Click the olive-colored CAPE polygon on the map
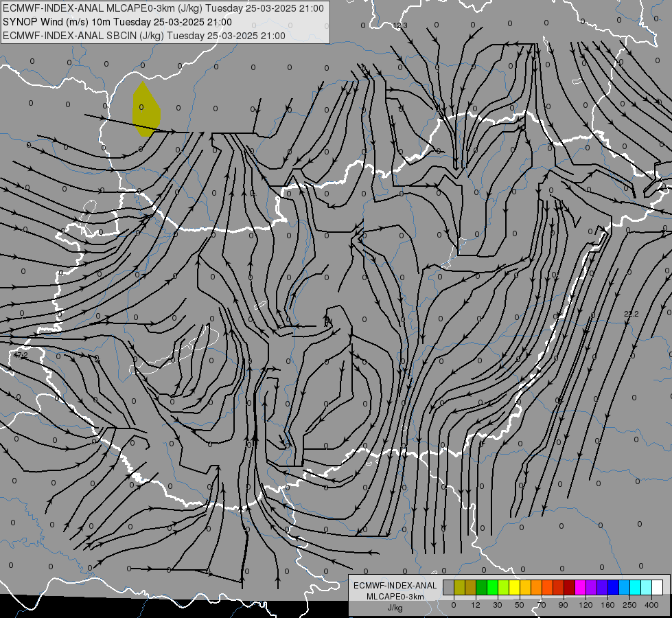This screenshot has height=618, width=672. click(x=146, y=109)
